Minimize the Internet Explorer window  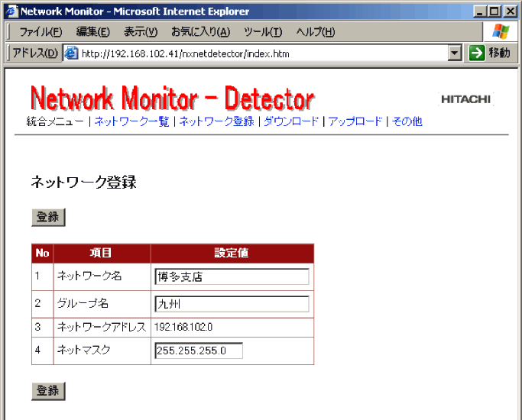pos(480,11)
